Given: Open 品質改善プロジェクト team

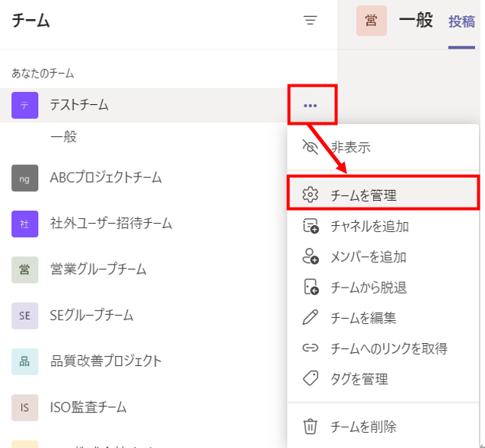Looking at the screenshot, I should point(106,361).
